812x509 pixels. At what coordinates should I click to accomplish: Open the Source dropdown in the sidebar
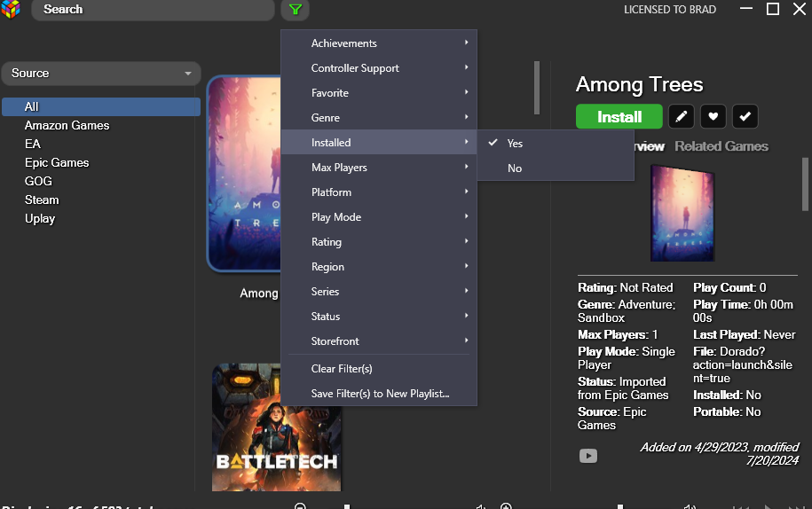[101, 74]
